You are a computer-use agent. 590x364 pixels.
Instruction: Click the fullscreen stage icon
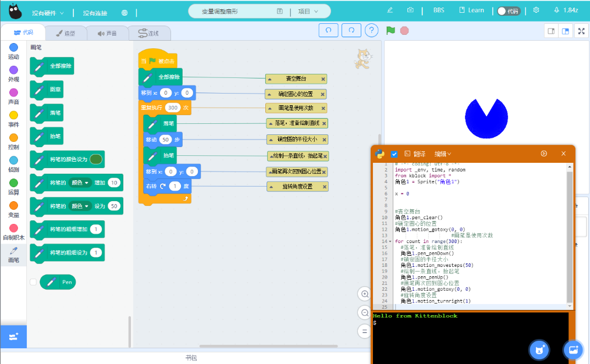pyautogui.click(x=580, y=31)
